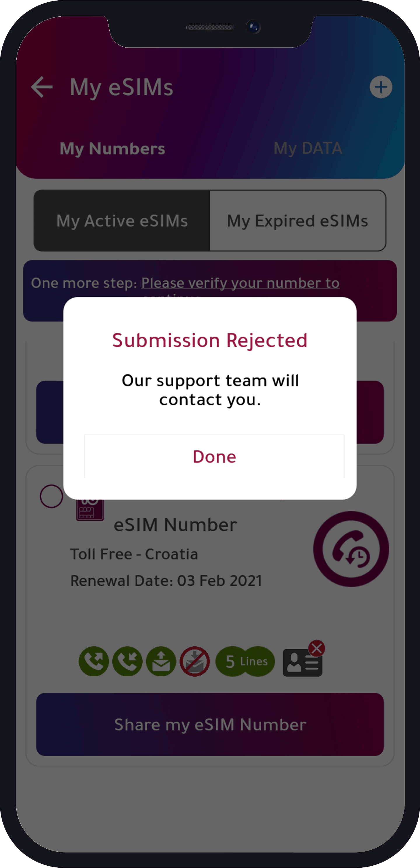This screenshot has height=868, width=420.
Task: Tap the outgoing SMS envelope icon
Action: pyautogui.click(x=161, y=661)
